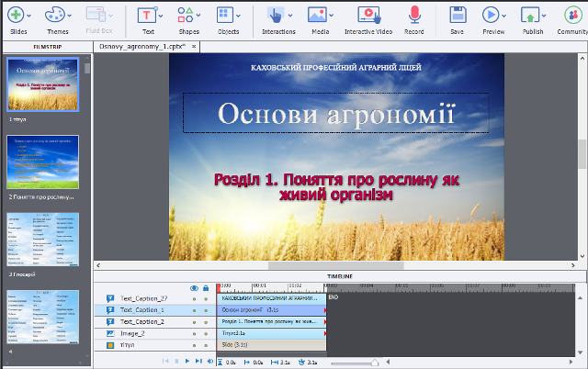Expand the Text dropdown arrow
588x369 pixels.
pos(161,16)
